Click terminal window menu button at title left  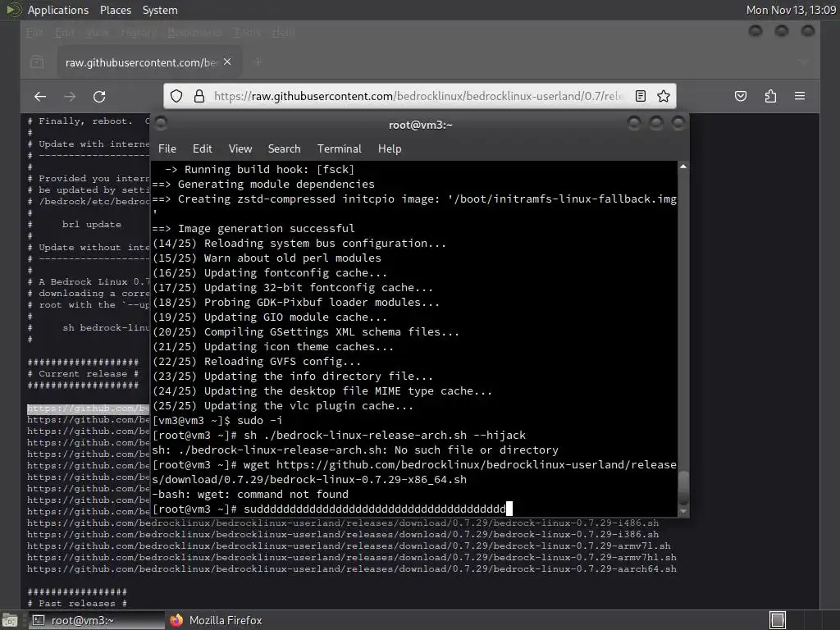click(161, 124)
